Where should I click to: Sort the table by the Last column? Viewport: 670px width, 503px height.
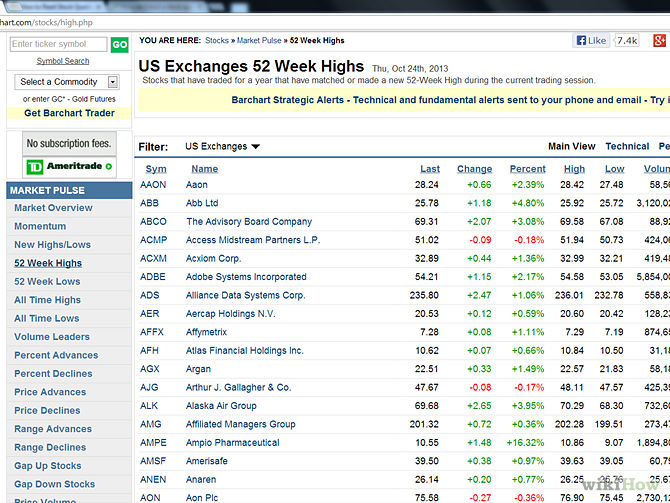point(429,169)
